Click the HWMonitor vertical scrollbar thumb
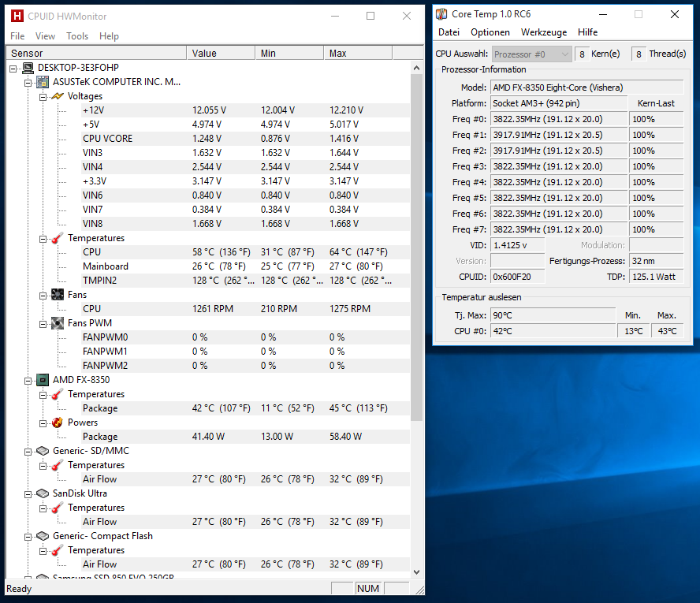The height and width of the screenshot is (603, 700). point(416,248)
